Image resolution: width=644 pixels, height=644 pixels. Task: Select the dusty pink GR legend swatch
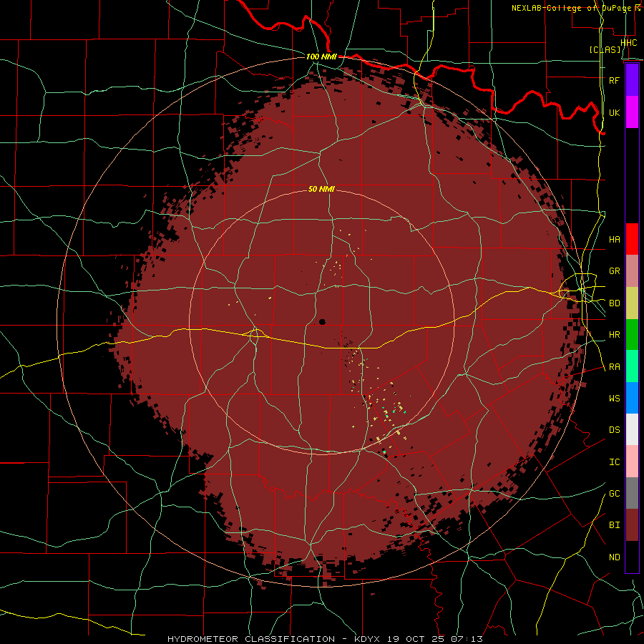click(x=632, y=270)
